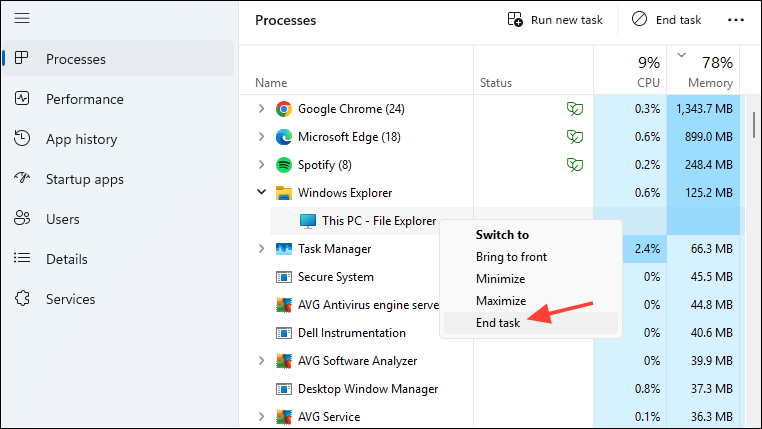Select the Google Chrome process icon

point(283,109)
